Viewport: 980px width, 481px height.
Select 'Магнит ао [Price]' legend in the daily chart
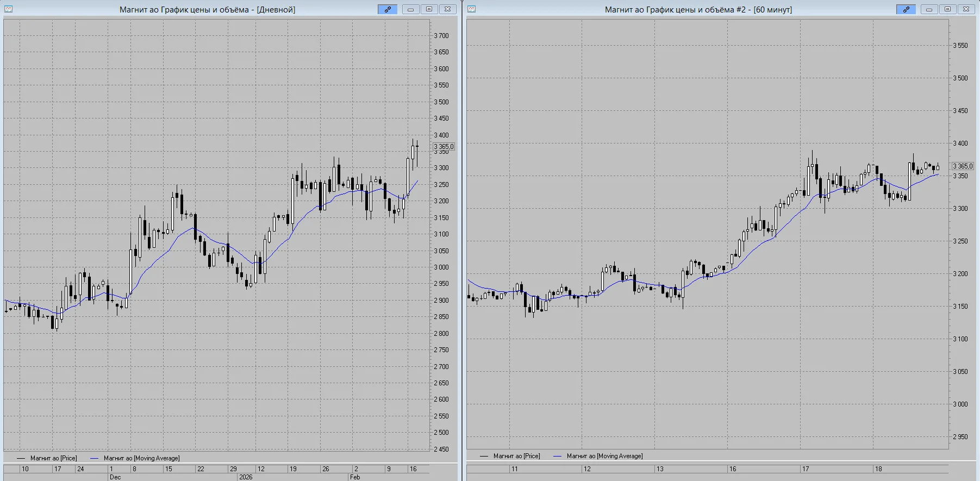[x=53, y=458]
